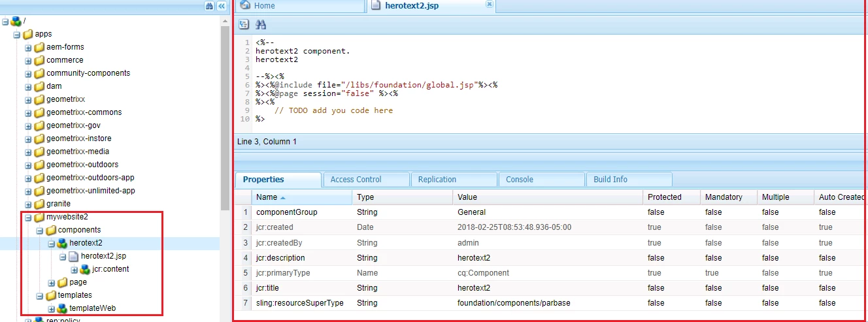Click the cq:Component value cell
Viewport: 868px width, 322px height.
(x=484, y=273)
